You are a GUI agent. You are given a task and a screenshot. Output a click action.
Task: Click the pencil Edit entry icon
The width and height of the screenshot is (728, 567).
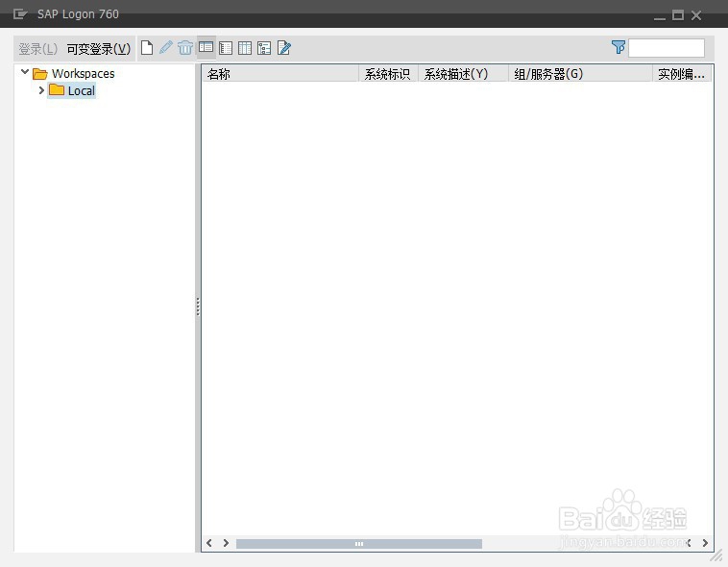pos(166,47)
